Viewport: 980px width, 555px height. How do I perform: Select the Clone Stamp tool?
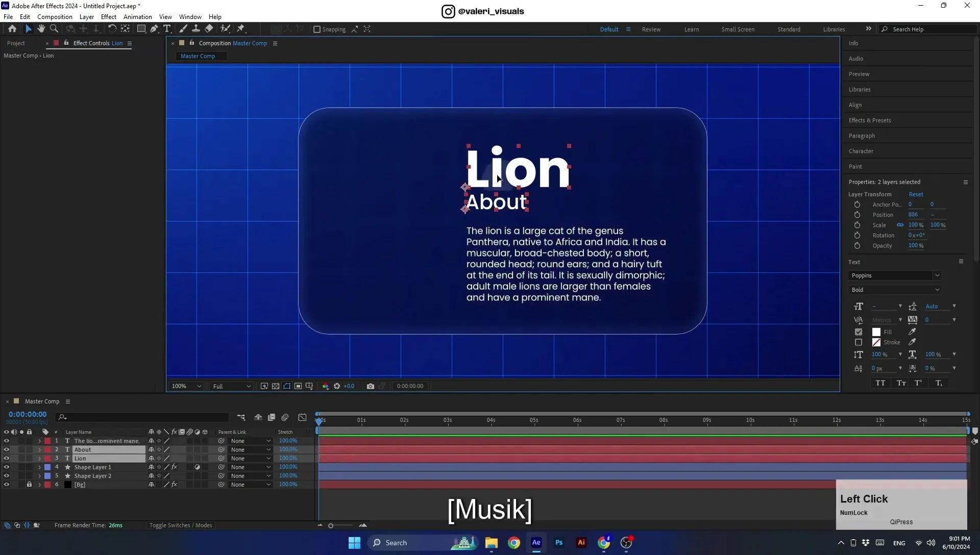point(196,29)
